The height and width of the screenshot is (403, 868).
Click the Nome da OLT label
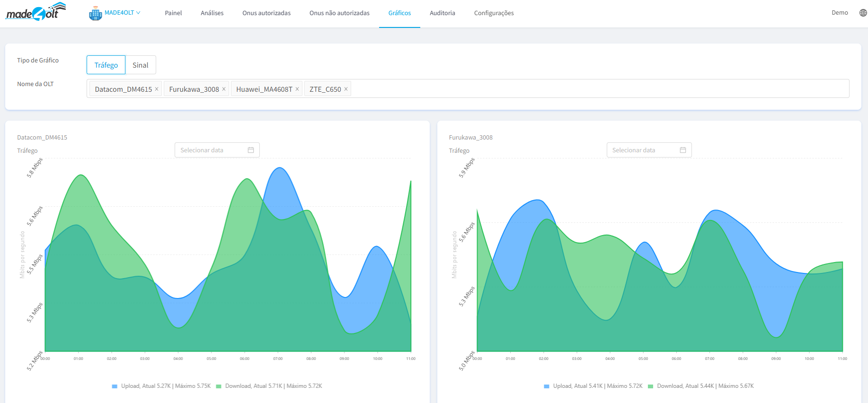pos(35,84)
